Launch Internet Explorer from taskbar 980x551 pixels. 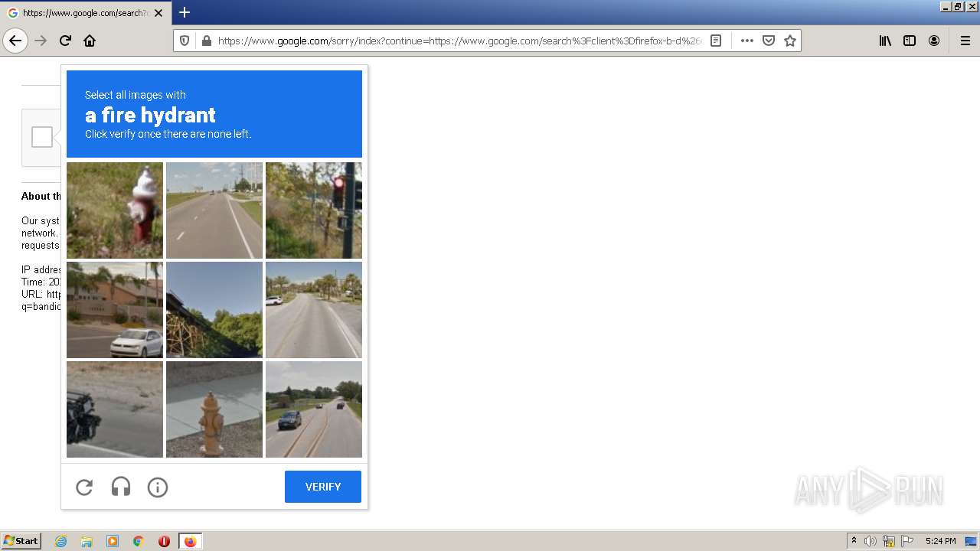(61, 541)
